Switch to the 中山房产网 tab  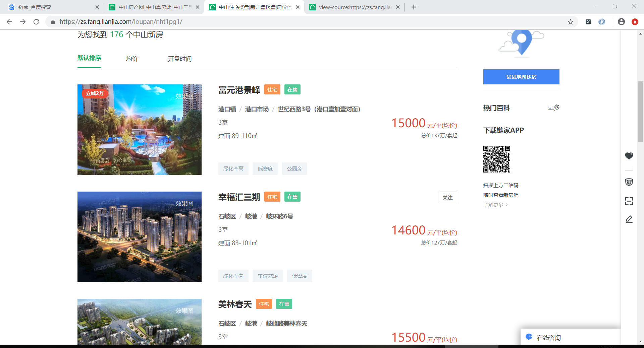[x=154, y=7]
